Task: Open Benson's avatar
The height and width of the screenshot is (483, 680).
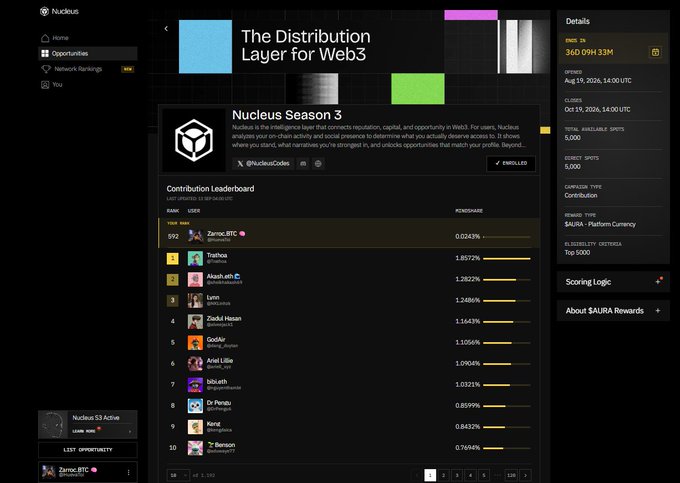Action: click(195, 448)
